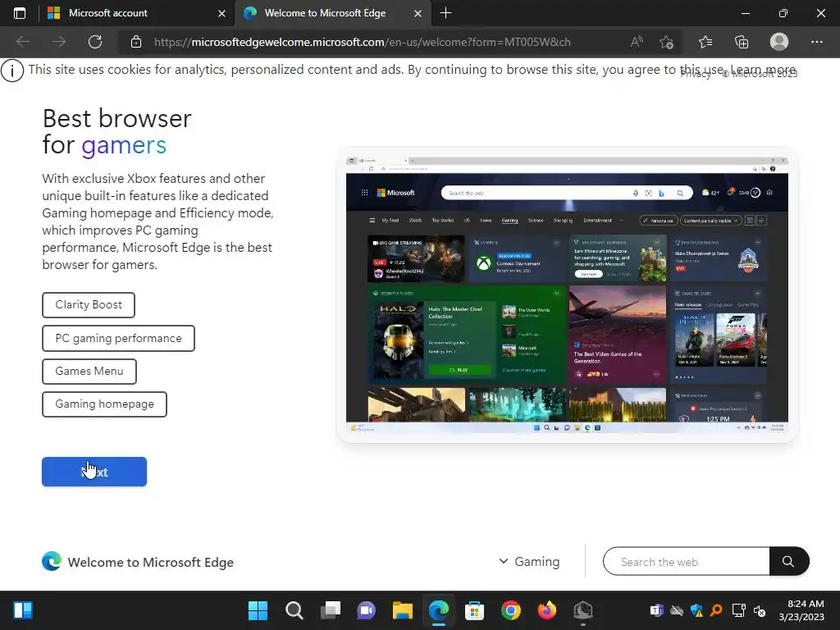Open Widgets from taskbar corner
Screen dimensions: 840x630
23,610
